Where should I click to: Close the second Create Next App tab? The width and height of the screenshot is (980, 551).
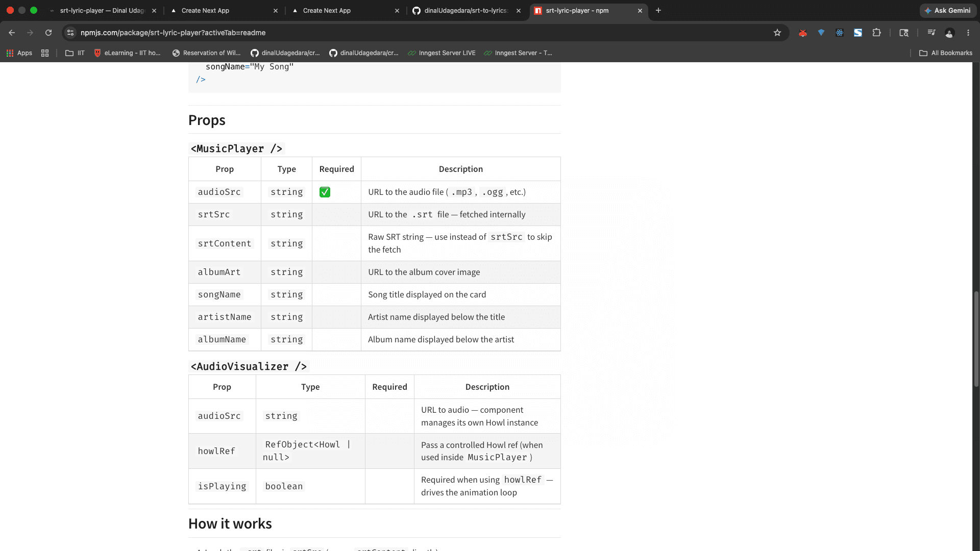397,11
